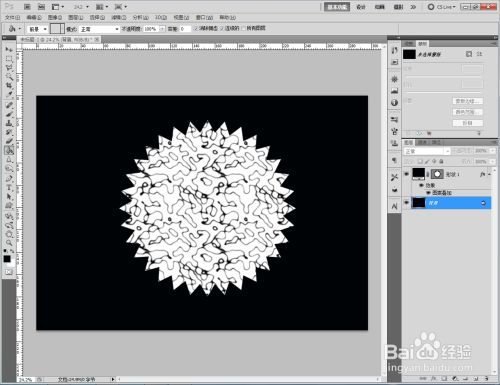The image size is (500, 385).
Task: Open the CS Live button
Action: coord(441,7)
